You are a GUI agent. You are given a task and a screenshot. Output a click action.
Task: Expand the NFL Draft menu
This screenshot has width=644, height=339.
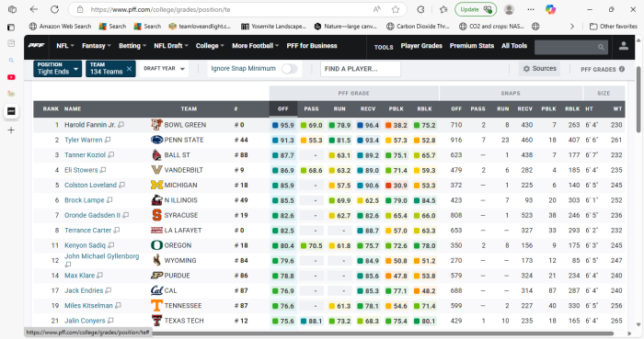point(171,46)
